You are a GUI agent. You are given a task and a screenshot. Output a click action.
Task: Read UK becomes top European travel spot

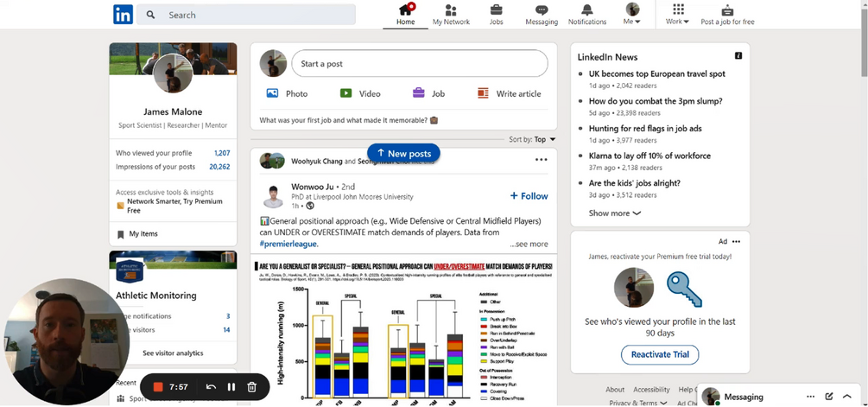(x=656, y=74)
